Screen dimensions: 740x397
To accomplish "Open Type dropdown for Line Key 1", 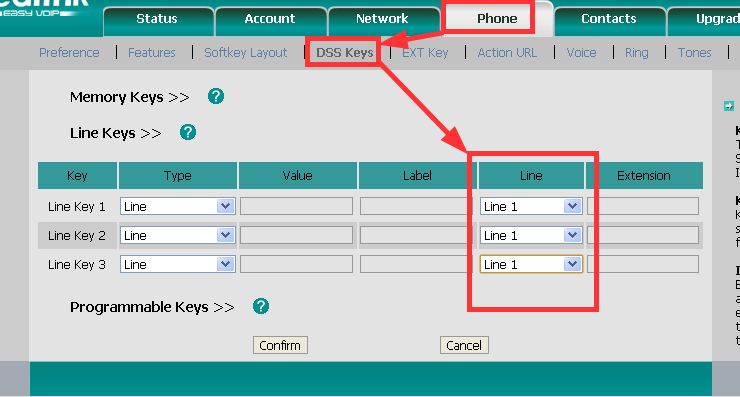I will pyautogui.click(x=178, y=206).
